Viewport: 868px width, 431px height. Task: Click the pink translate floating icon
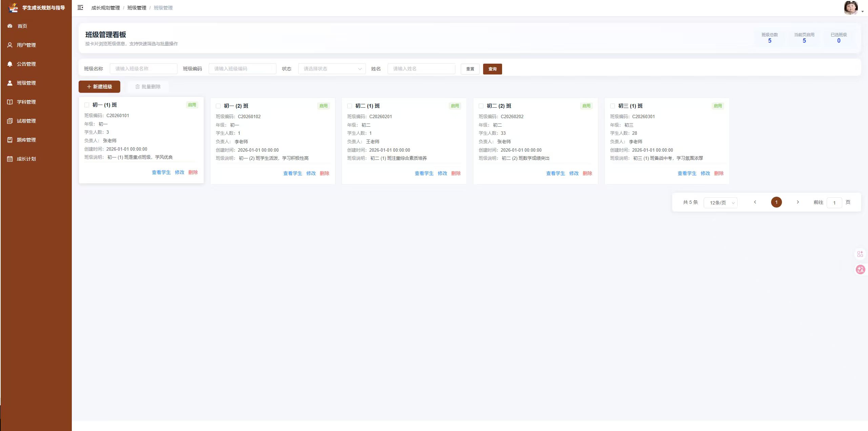click(860, 270)
